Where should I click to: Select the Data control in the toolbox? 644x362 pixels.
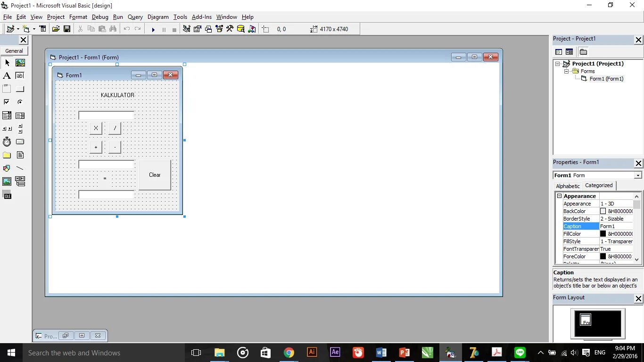20,181
